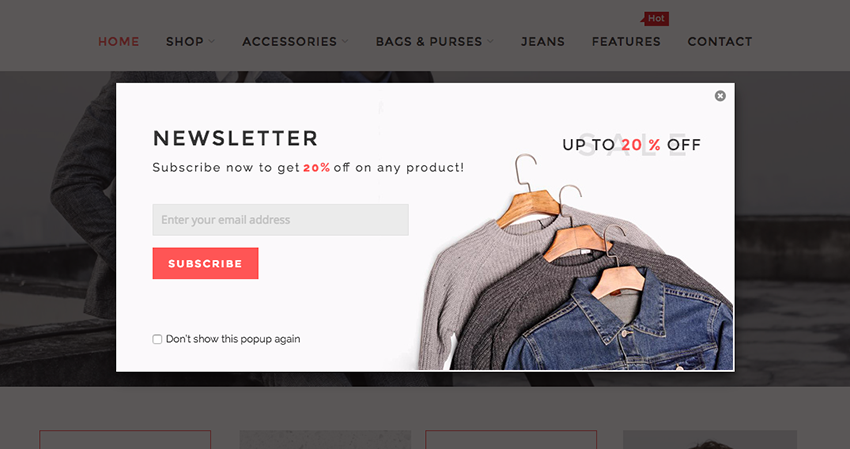
Task: Expand the Shop dropdown chevron
Action: click(x=211, y=41)
